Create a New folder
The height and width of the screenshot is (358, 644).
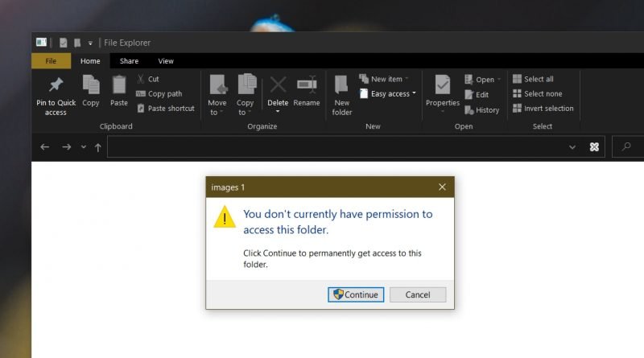pyautogui.click(x=341, y=95)
